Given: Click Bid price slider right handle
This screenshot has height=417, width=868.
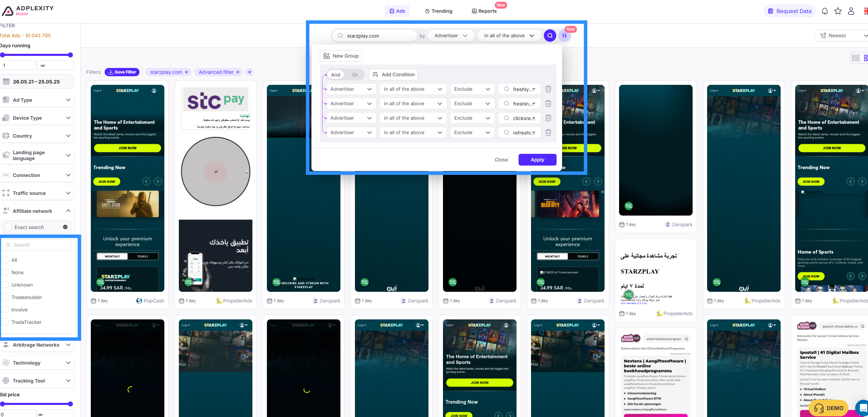Looking at the screenshot, I should pos(70,404).
